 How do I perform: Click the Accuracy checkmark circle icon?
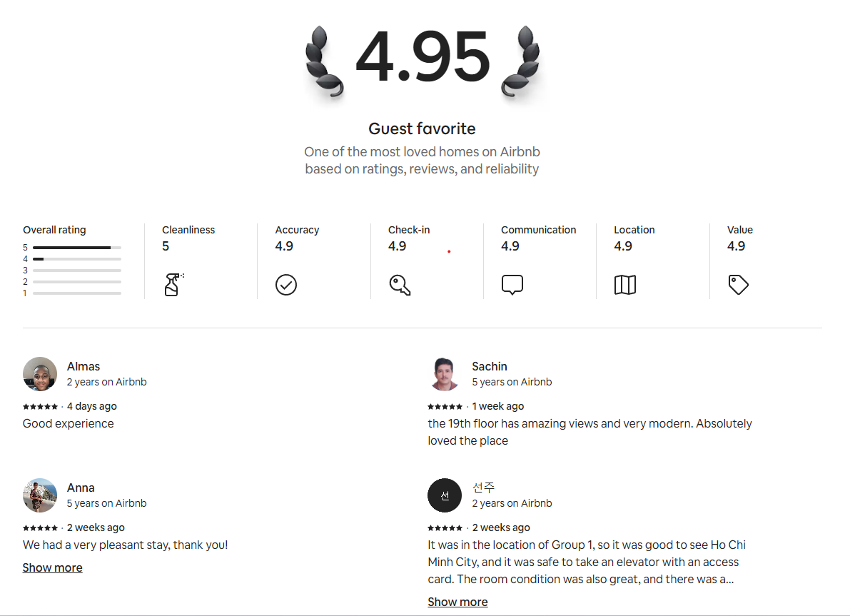285,285
